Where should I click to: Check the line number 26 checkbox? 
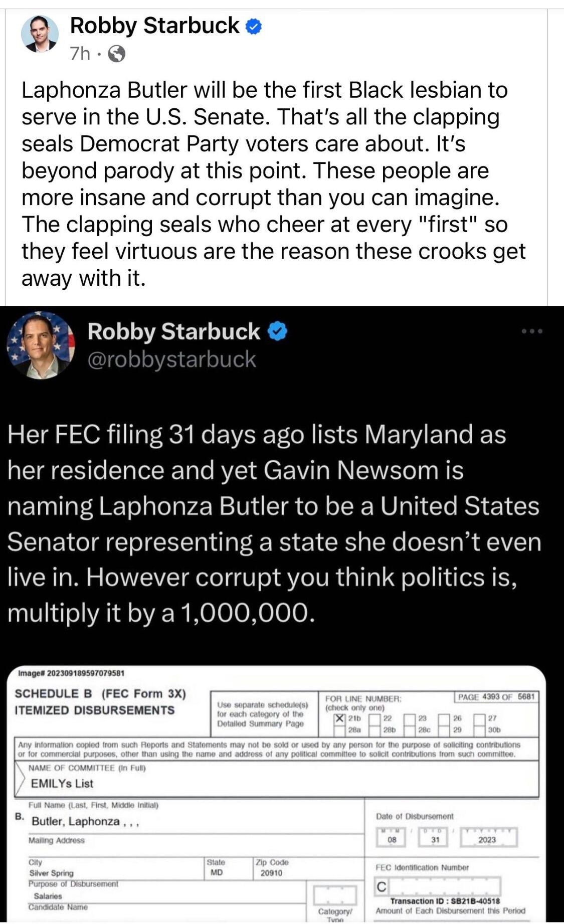pos(445,718)
